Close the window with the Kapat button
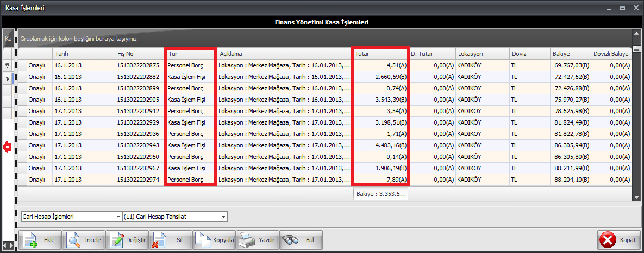Screen dimensions: 644x253 618,240
